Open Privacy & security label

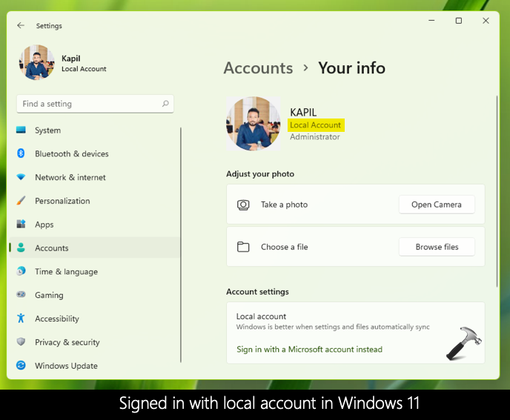[67, 342]
